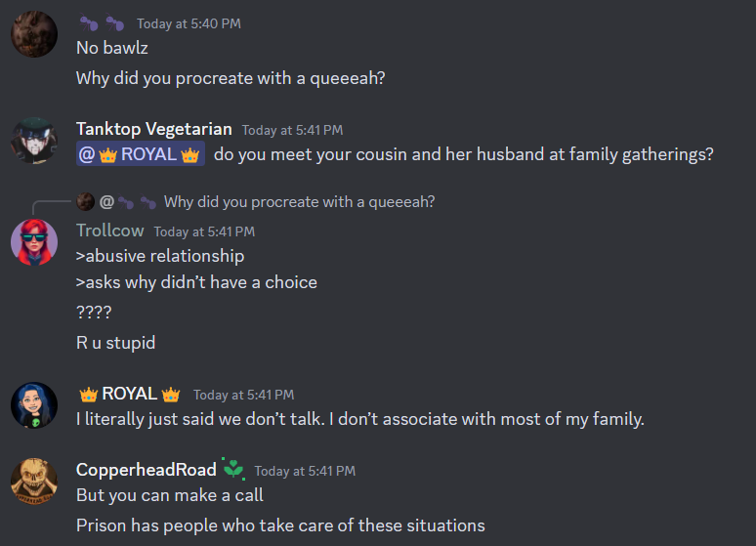Select the "R u stupid" message

pyautogui.click(x=115, y=343)
